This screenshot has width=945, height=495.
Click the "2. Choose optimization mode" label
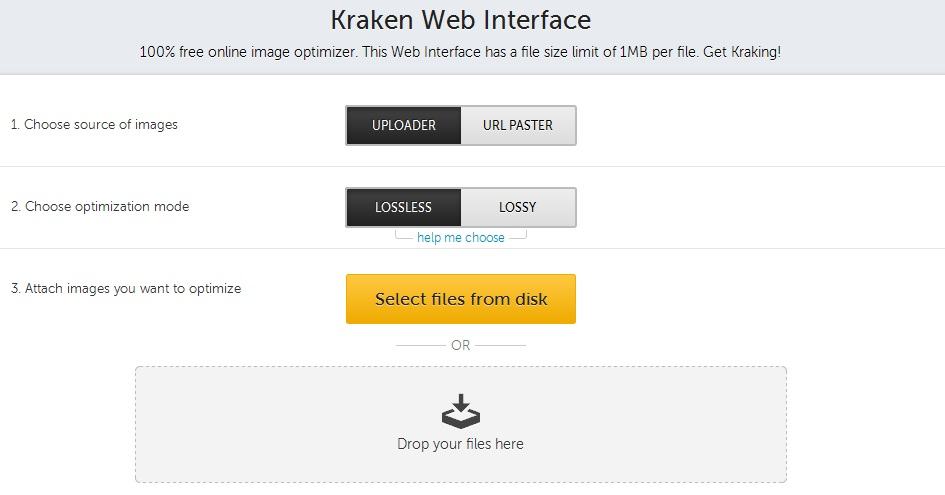tap(100, 207)
